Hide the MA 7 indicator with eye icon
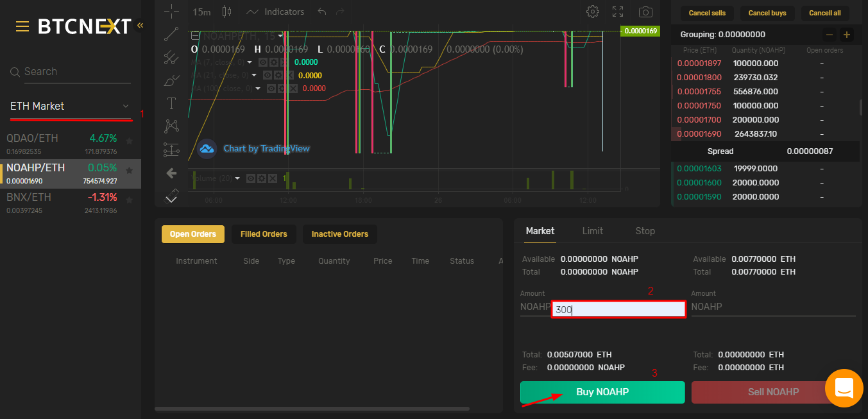This screenshot has width=868, height=419. [x=262, y=62]
